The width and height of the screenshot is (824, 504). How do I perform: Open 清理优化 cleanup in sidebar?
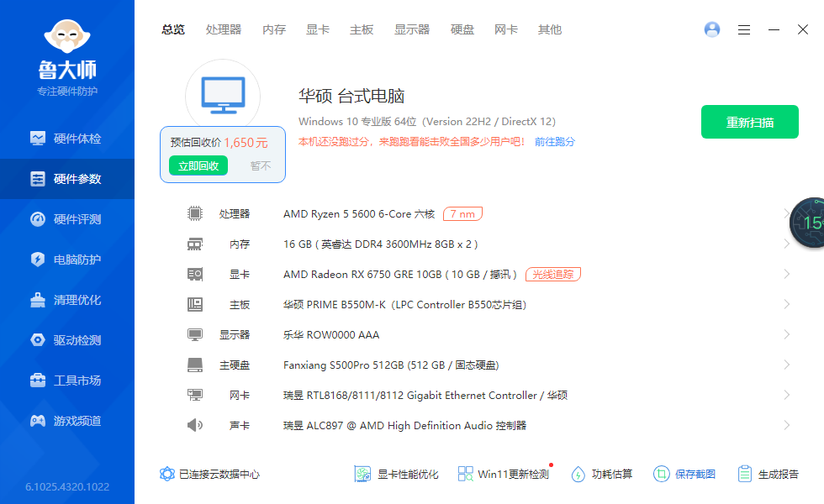click(x=38, y=300)
